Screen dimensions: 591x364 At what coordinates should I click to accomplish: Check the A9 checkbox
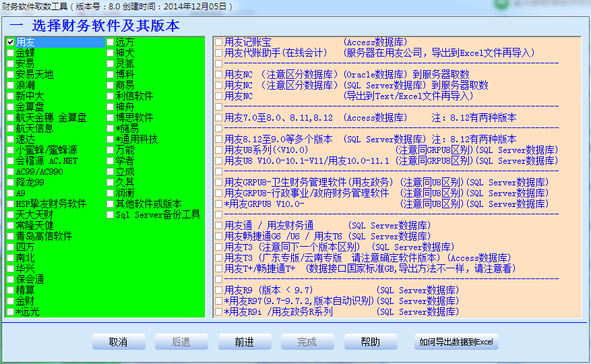[x=11, y=193]
